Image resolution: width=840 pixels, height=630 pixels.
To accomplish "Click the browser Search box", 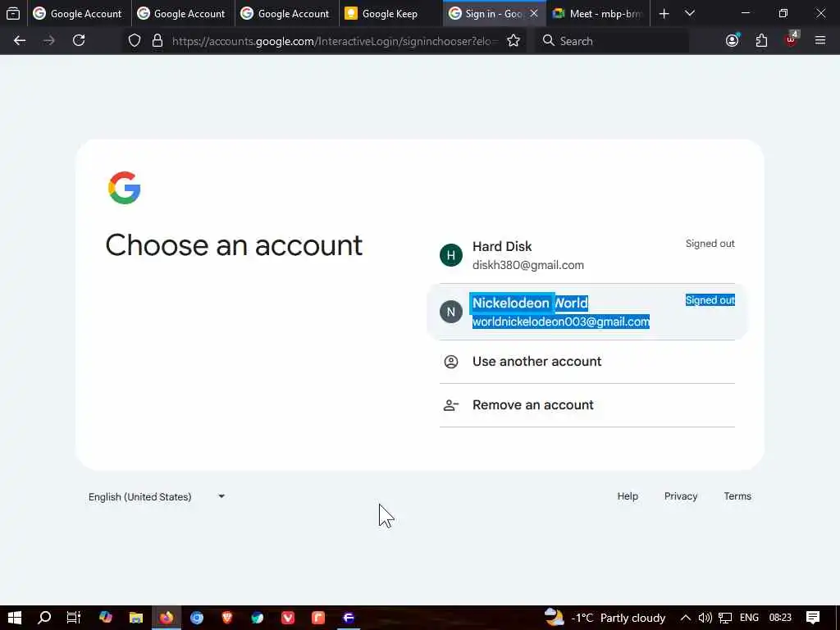I will (x=612, y=41).
